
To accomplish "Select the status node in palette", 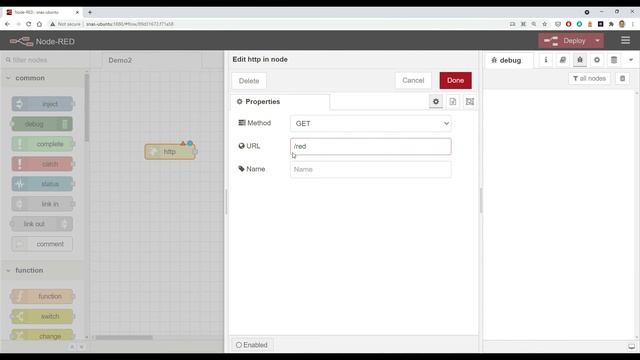I will click(42, 184).
